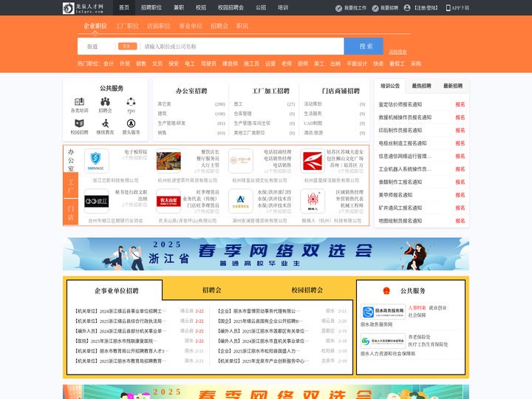Switch to the 店面职位 search tab
Viewport: 532px width, 399px height.
tap(159, 26)
